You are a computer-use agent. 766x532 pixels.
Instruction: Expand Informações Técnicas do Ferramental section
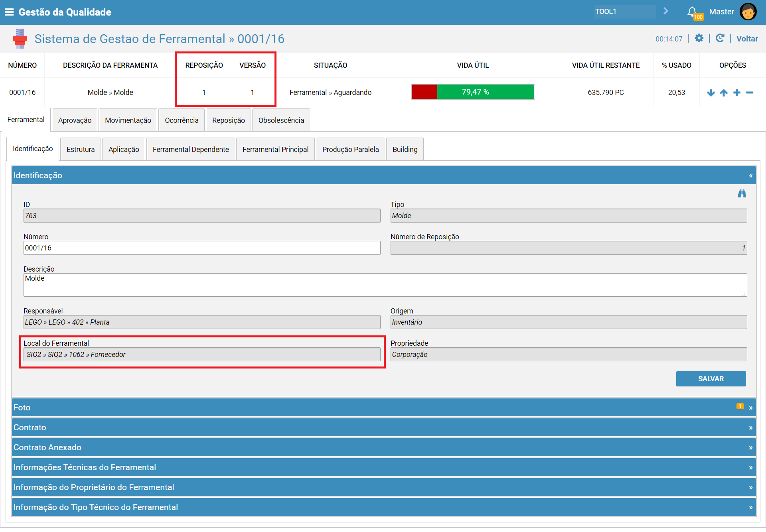point(384,467)
